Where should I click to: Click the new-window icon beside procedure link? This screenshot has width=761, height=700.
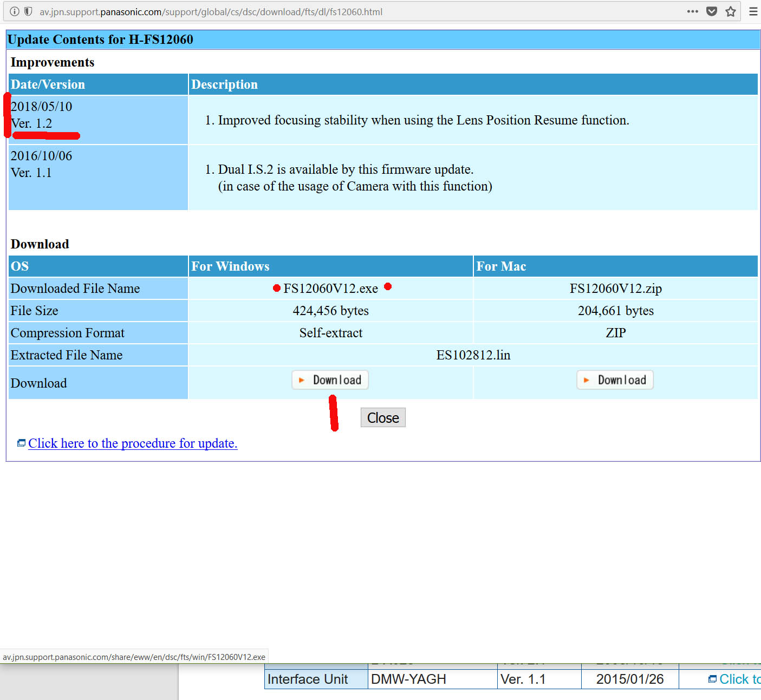point(21,443)
